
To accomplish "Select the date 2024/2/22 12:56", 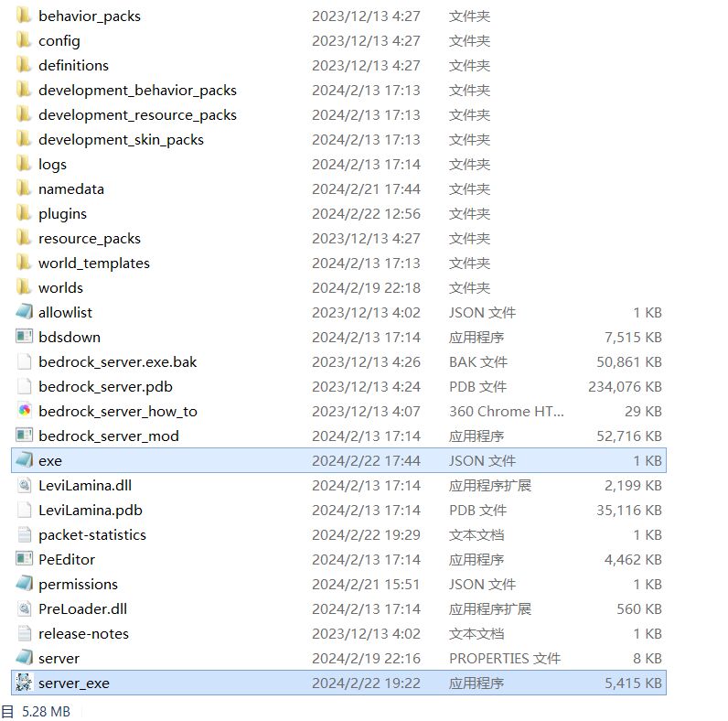I will pyautogui.click(x=366, y=214).
